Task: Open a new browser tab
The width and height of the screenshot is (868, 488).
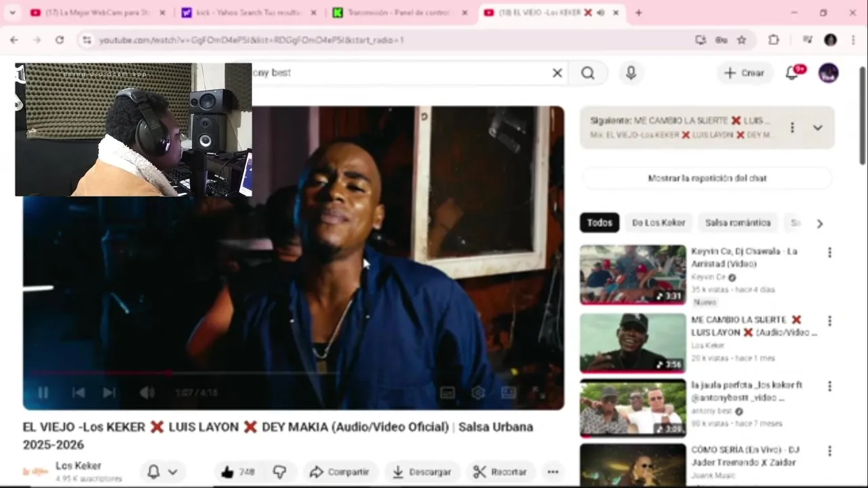Action: point(638,13)
